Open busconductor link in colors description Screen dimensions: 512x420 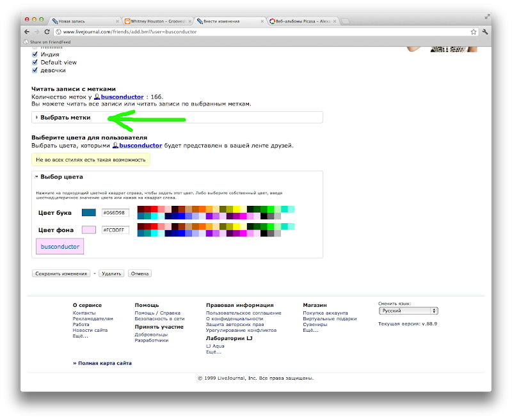140,146
